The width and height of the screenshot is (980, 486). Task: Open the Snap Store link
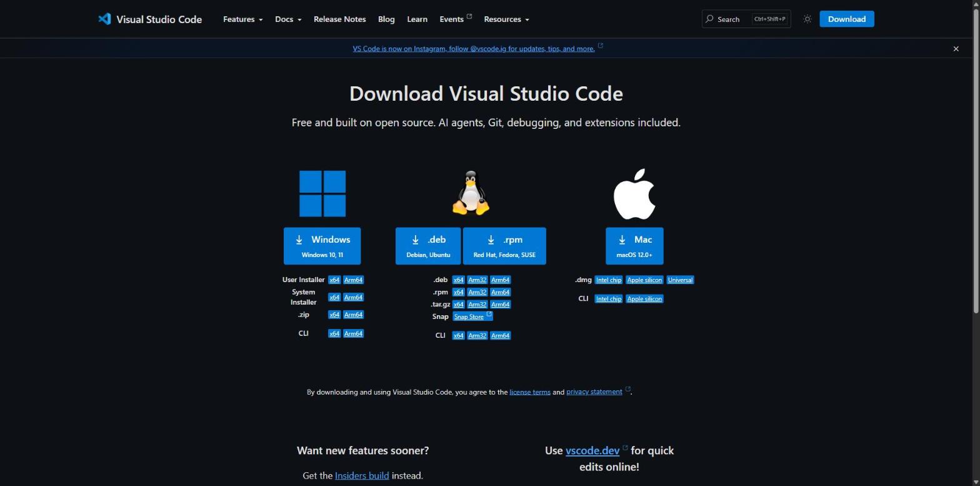472,316
